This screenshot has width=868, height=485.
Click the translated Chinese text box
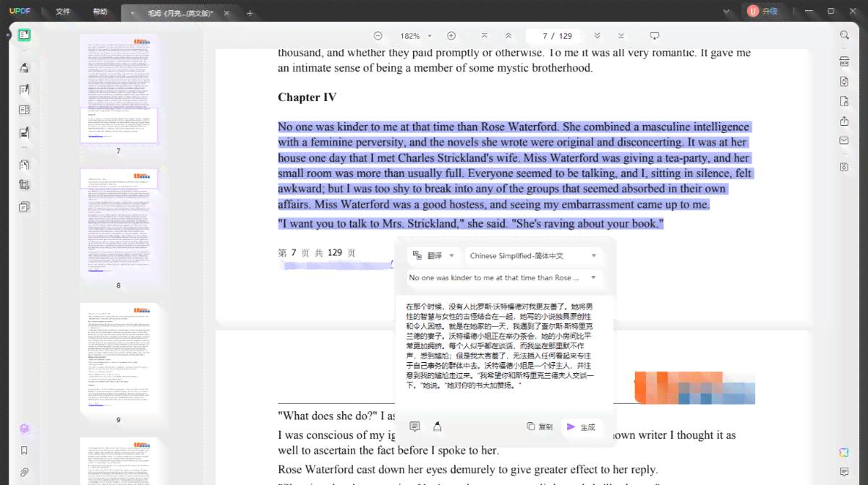click(504, 345)
